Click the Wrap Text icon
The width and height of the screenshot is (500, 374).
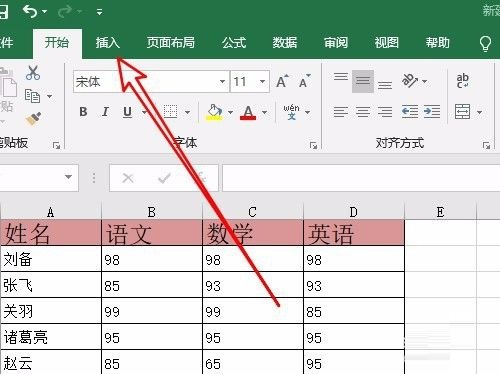[463, 81]
